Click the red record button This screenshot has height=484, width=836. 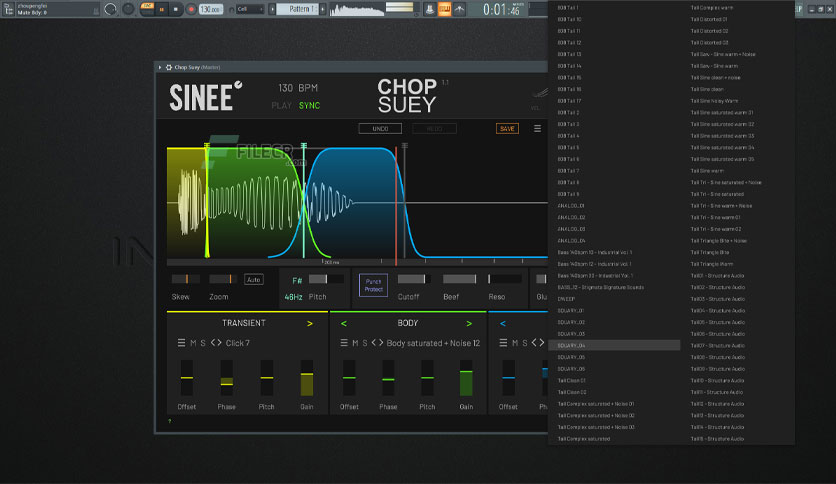[x=191, y=9]
